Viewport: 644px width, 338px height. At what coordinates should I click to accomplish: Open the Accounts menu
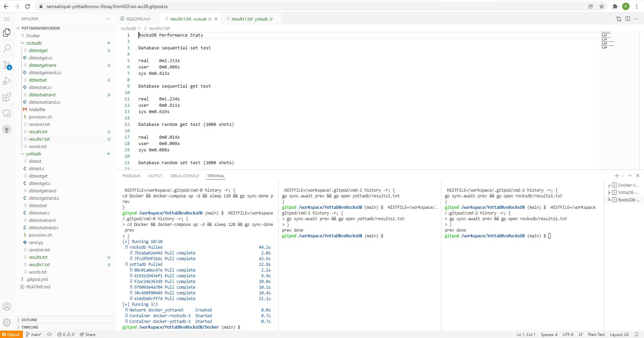coord(7,306)
